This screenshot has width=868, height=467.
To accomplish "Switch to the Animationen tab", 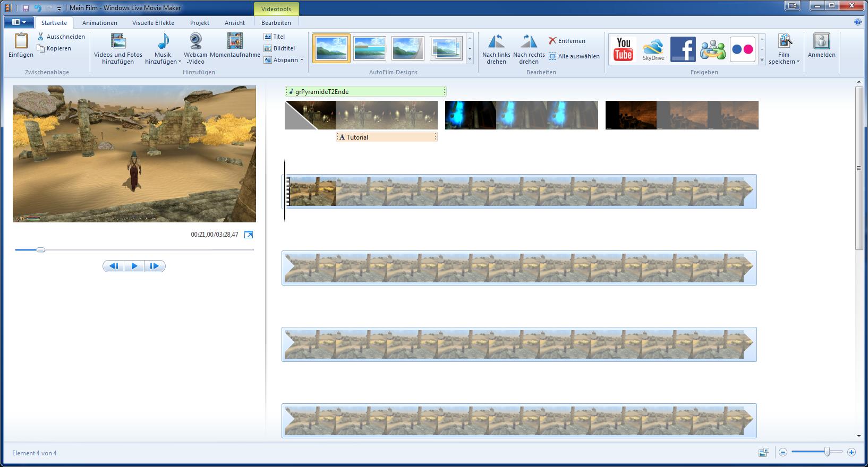I will pyautogui.click(x=100, y=23).
